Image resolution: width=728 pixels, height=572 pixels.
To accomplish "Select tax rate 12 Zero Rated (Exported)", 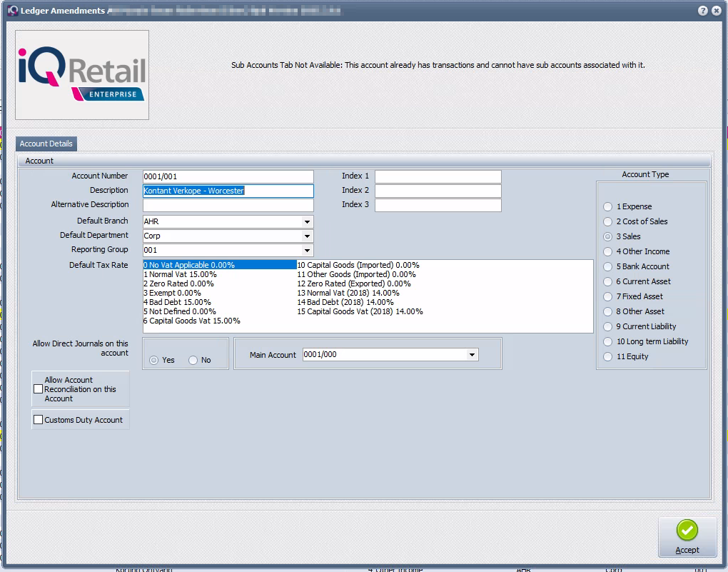I will [354, 284].
